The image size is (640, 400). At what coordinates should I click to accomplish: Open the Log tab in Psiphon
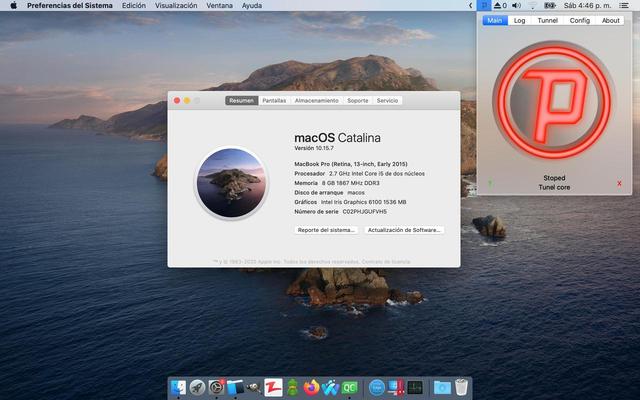pyautogui.click(x=519, y=20)
